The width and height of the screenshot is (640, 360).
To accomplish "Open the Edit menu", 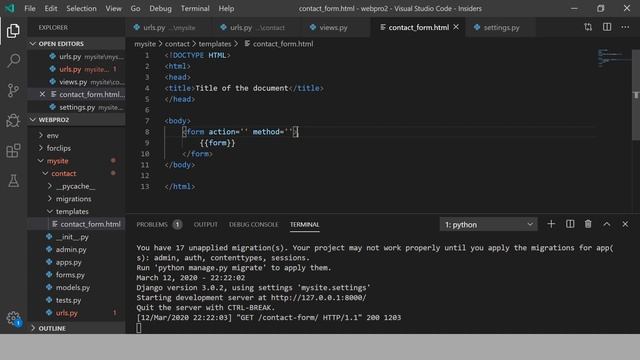I will click(51, 8).
